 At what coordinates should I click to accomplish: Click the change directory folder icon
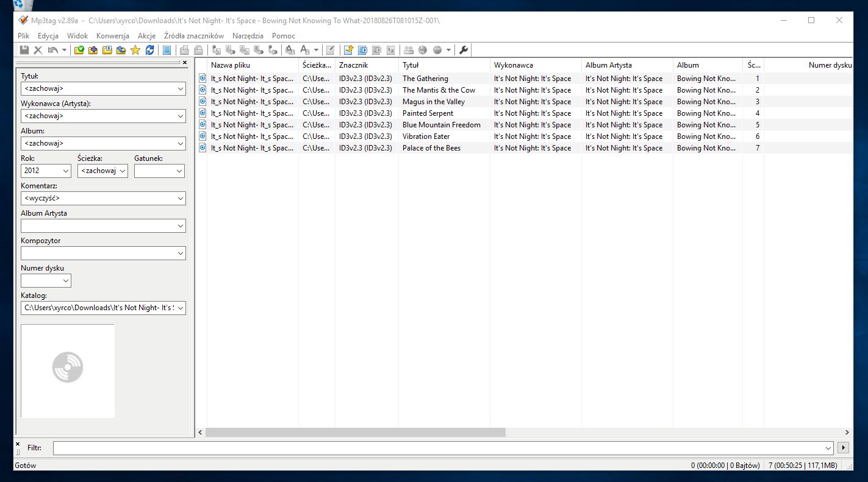coord(79,50)
